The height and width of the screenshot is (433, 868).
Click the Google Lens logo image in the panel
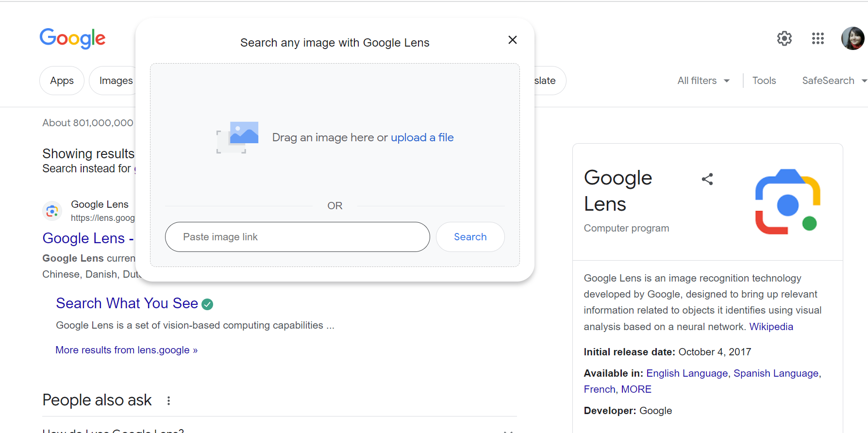pyautogui.click(x=787, y=201)
